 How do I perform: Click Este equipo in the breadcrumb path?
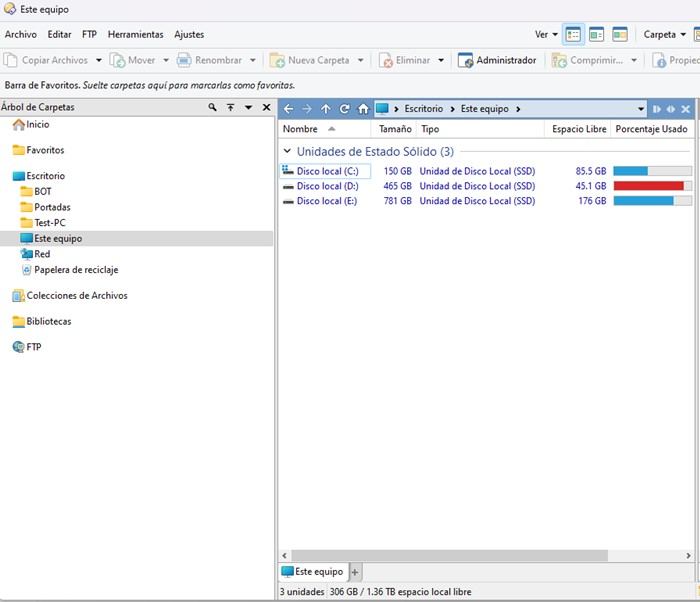(485, 109)
